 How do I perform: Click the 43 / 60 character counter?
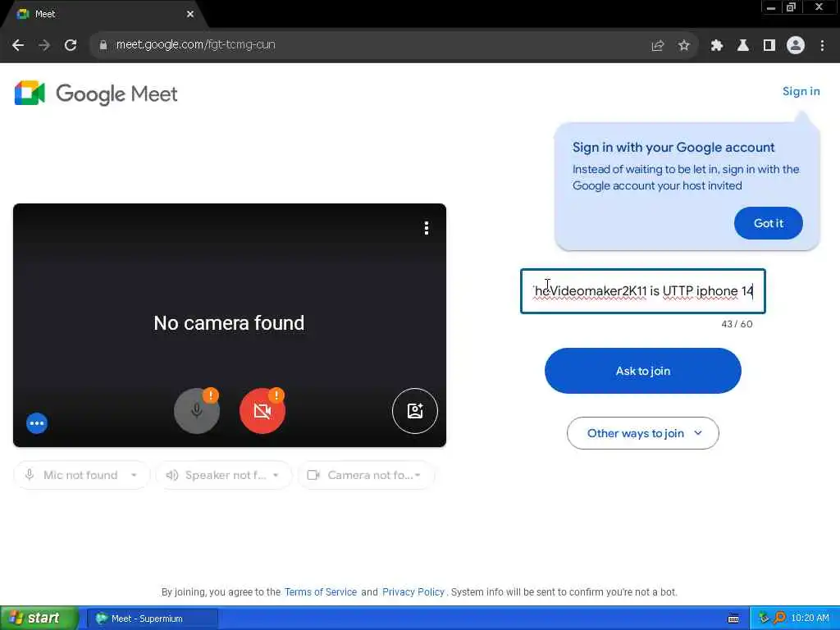(737, 324)
